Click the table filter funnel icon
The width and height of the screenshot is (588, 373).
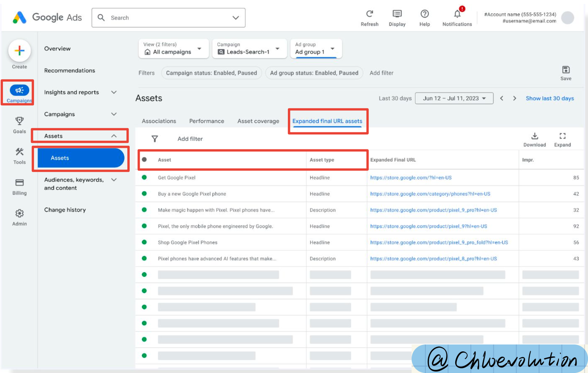[155, 139]
